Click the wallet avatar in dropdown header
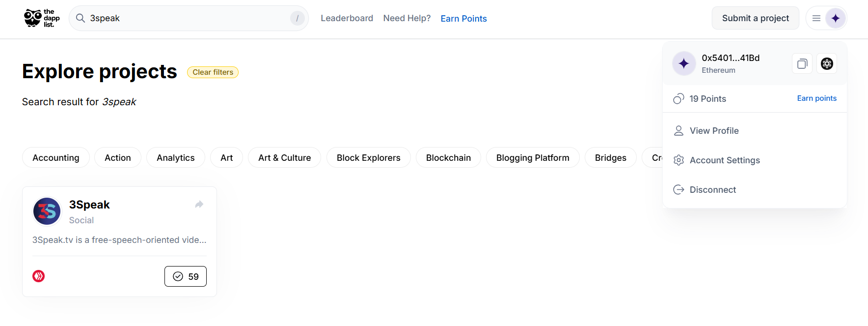Viewport: 868px width, 326px height. coord(684,63)
